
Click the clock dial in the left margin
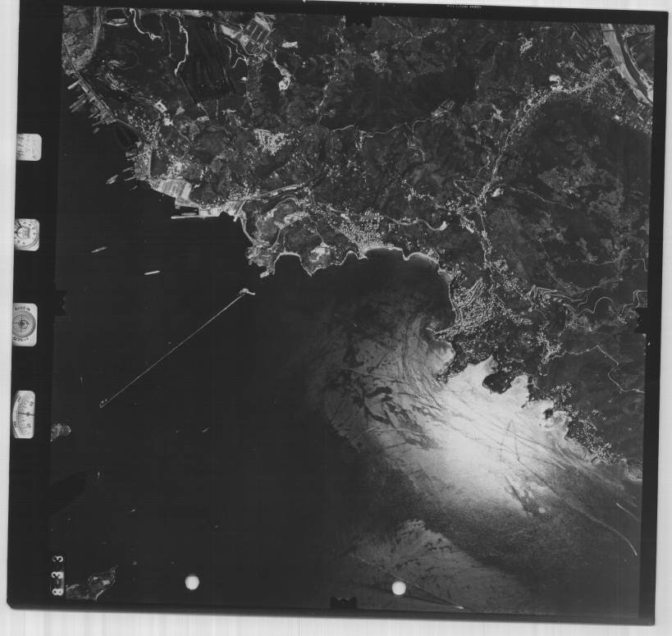[26, 235]
